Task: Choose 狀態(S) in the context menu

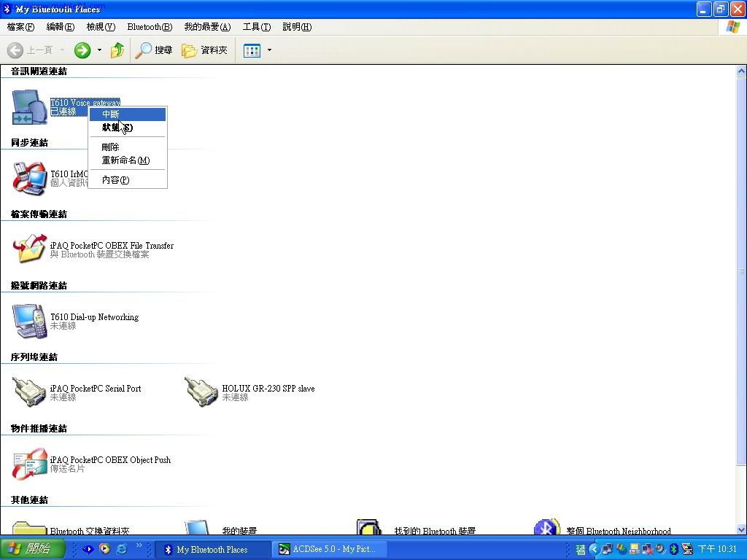Action: click(128, 128)
